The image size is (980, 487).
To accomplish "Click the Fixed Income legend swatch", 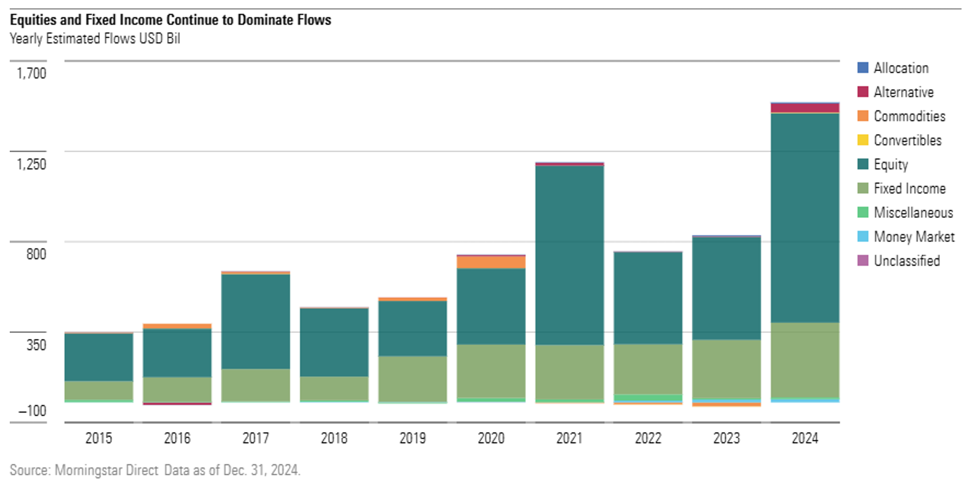I will coord(863,188).
